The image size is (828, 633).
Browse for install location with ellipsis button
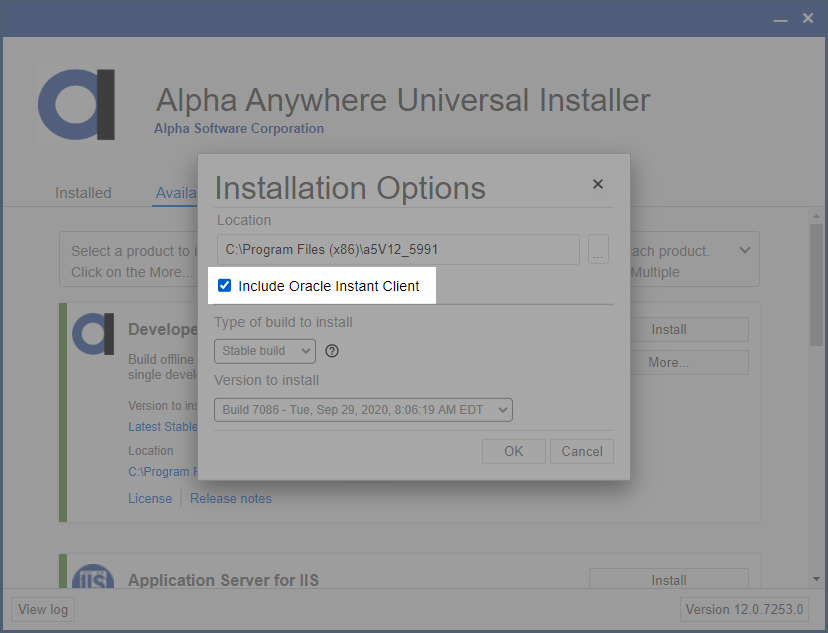tap(598, 249)
